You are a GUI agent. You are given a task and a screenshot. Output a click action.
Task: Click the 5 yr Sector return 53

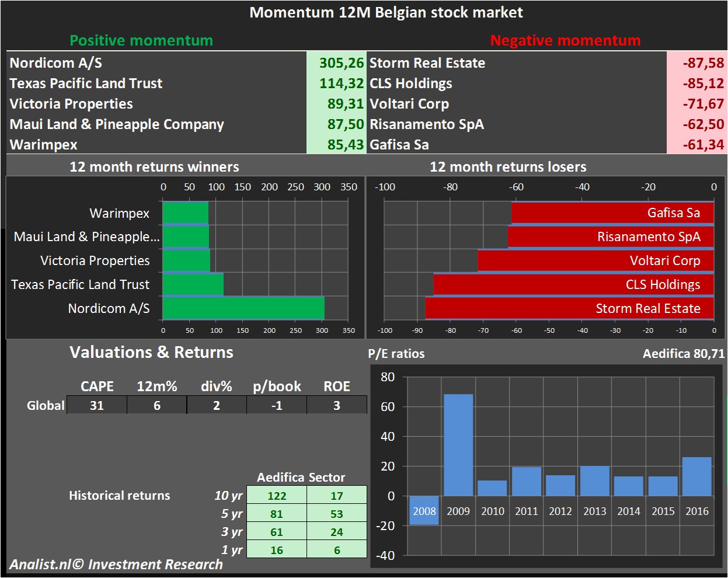pos(337,514)
